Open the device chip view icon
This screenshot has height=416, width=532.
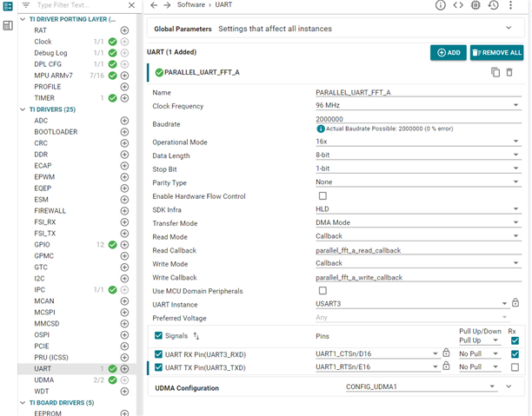coord(475,5)
